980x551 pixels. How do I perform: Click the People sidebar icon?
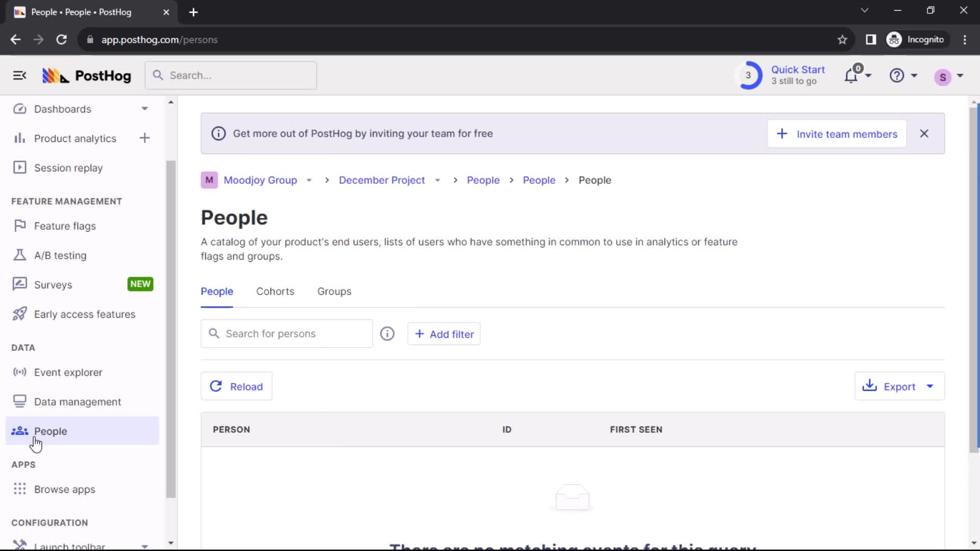pyautogui.click(x=19, y=431)
